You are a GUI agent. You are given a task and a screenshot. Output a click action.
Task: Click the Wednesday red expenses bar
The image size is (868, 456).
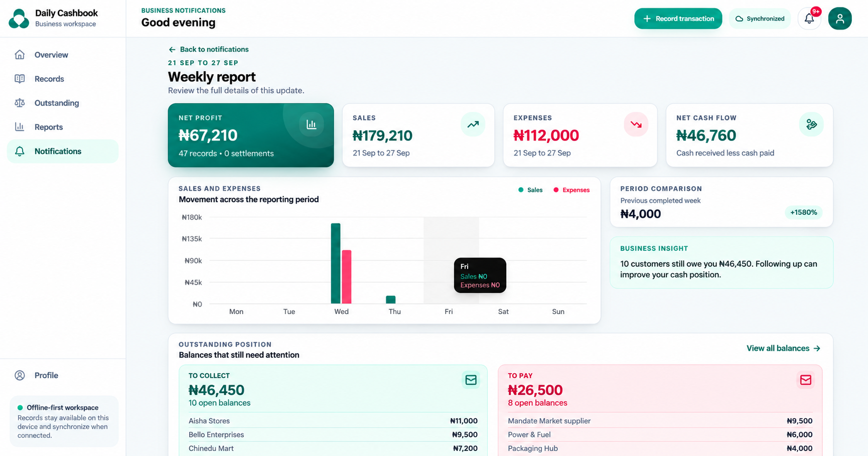347,277
